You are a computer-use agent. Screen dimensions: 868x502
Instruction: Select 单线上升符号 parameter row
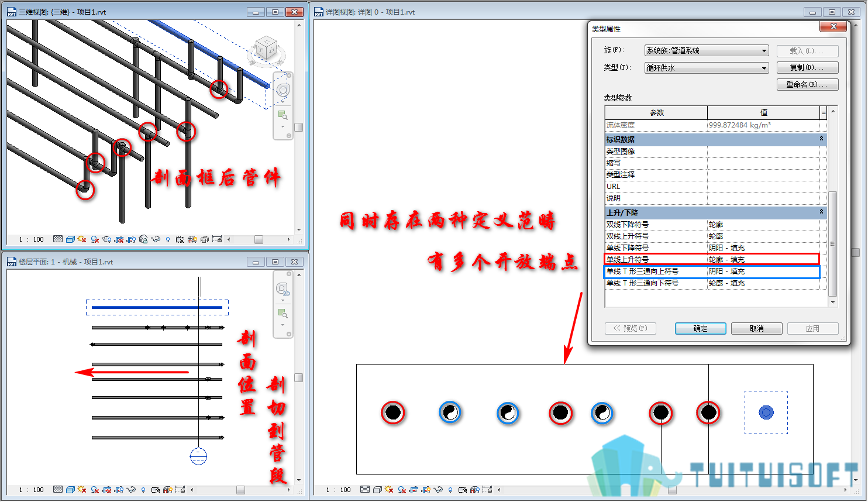[x=712, y=259]
